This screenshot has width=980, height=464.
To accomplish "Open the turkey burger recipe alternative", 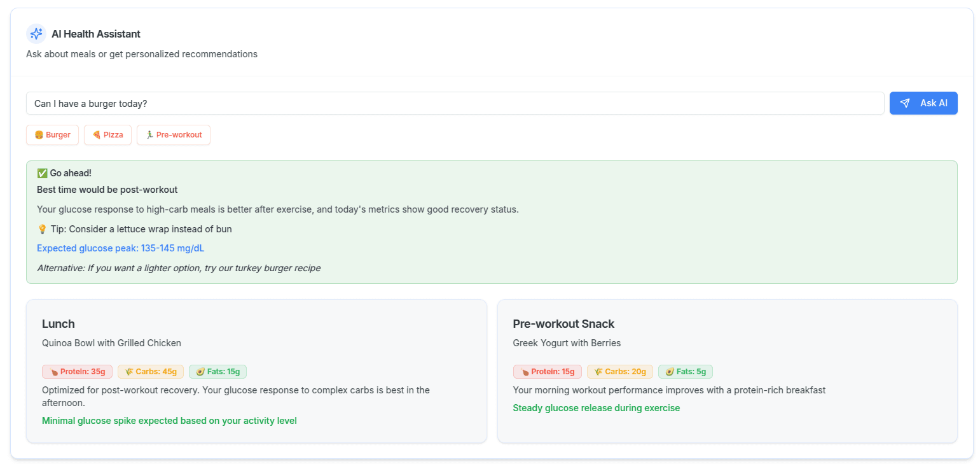I will coord(178,268).
